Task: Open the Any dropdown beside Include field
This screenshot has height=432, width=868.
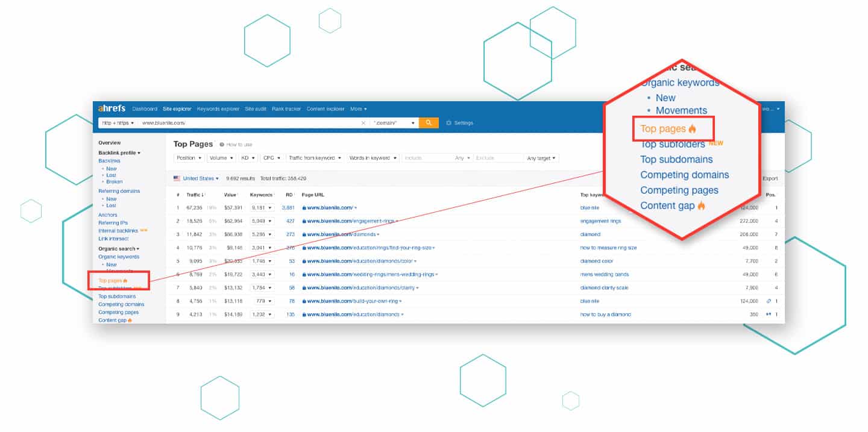Action: click(463, 158)
